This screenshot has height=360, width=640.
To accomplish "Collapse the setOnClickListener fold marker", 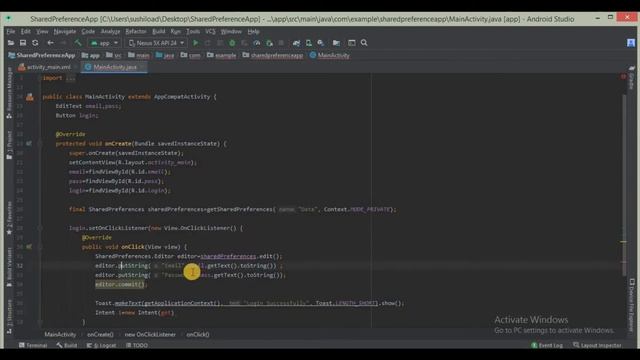I will point(40,228).
